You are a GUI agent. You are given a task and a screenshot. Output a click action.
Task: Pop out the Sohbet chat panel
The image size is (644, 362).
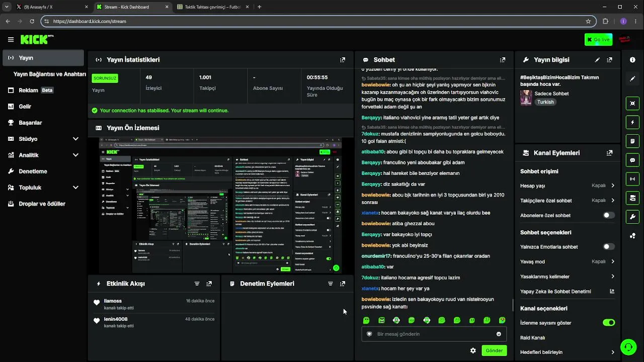502,60
